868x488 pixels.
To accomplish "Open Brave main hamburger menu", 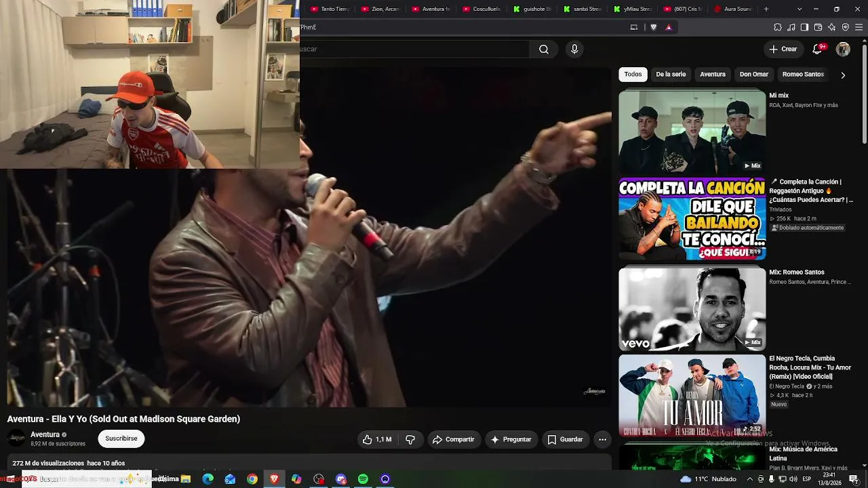I will [x=859, y=27].
